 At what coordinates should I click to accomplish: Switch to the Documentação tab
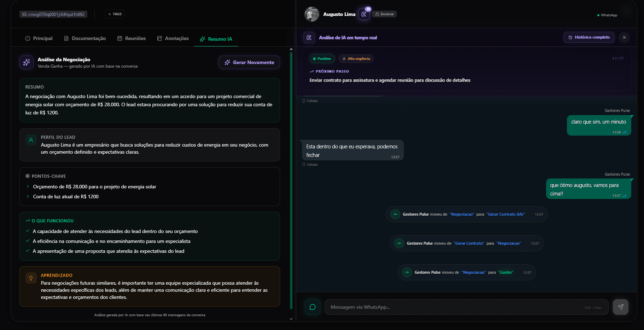click(85, 38)
